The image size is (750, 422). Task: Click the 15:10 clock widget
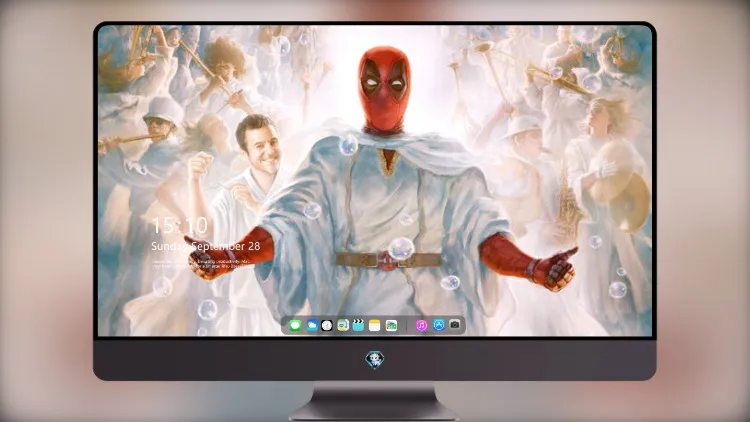[x=179, y=225]
